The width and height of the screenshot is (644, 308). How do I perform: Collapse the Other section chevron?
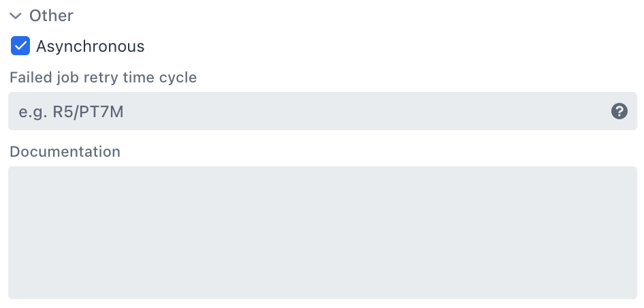pos(16,16)
